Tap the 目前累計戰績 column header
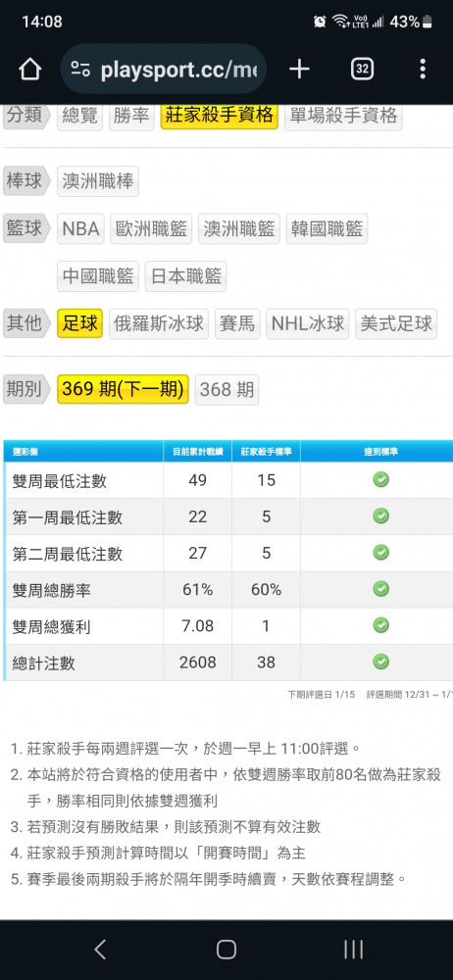 click(198, 451)
